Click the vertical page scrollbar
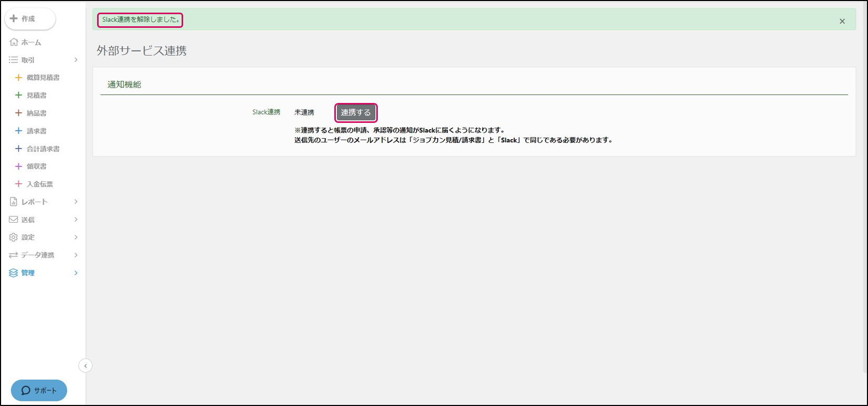 point(865,186)
